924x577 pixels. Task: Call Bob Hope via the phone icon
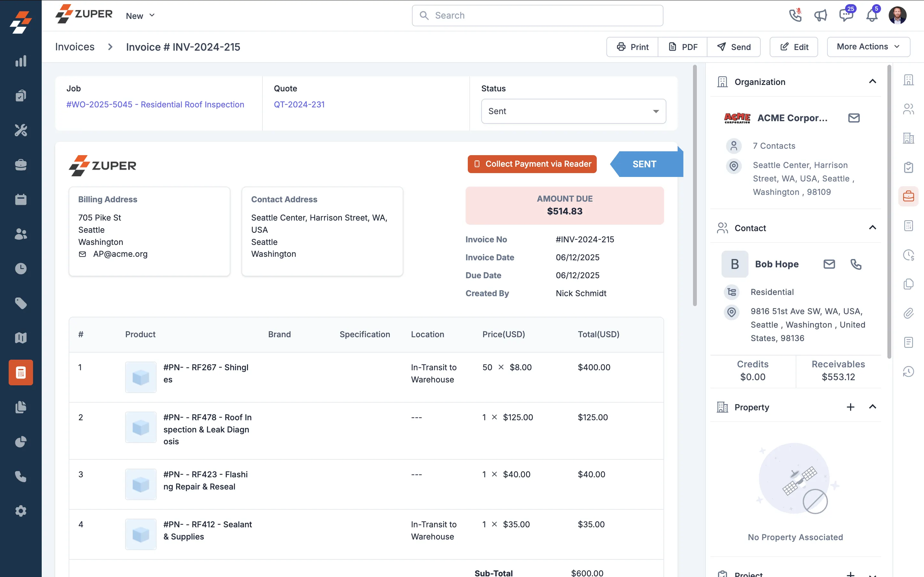point(856,264)
